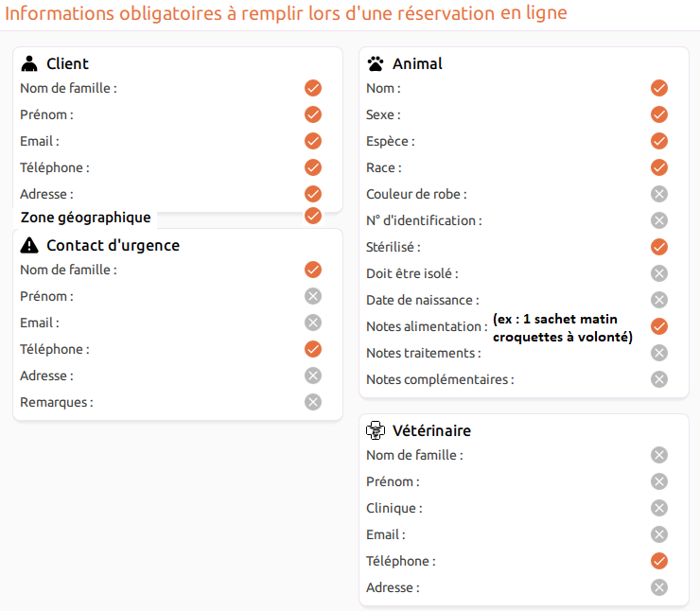Disable Notes alimentation required toggle
700x611 pixels.
(x=659, y=326)
